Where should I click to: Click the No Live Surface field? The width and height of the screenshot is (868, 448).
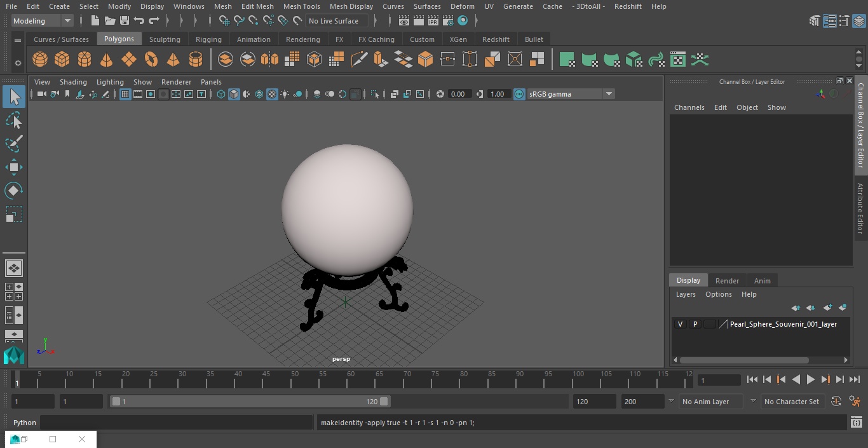pyautogui.click(x=337, y=21)
